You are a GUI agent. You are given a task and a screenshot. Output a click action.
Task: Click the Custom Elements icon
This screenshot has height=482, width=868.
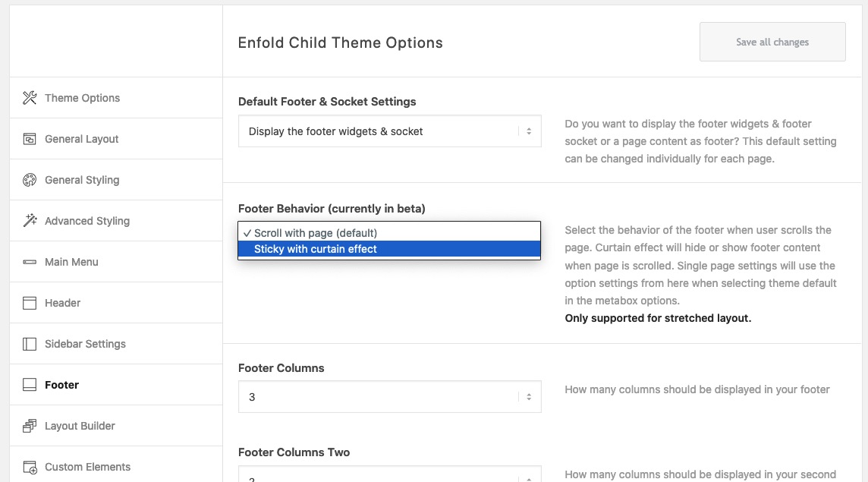click(x=30, y=467)
